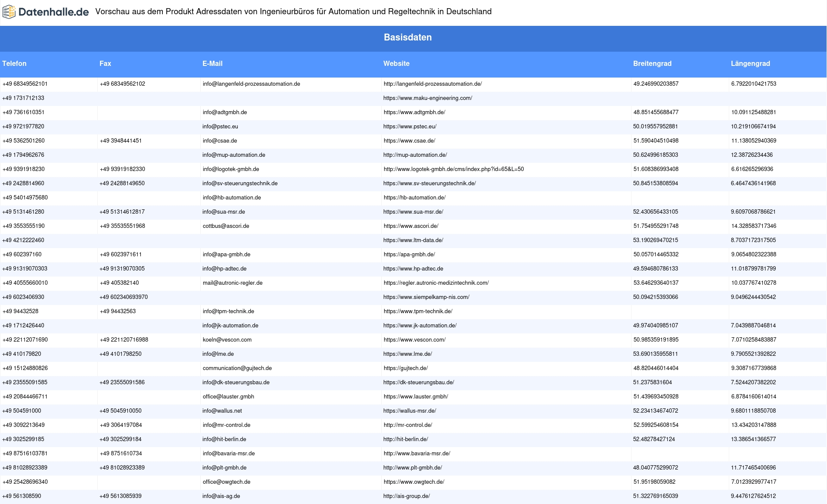Open the regler.autronic-medizintechnik.com link

click(x=436, y=283)
